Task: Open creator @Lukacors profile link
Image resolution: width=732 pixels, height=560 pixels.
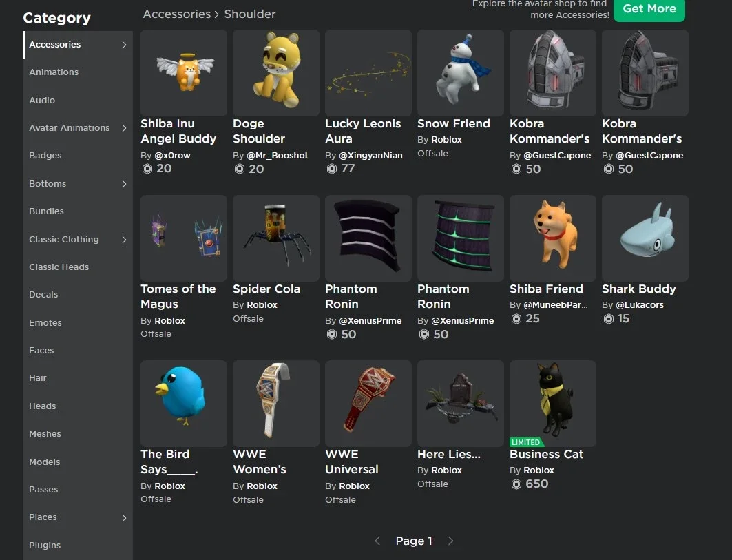Action: click(640, 305)
